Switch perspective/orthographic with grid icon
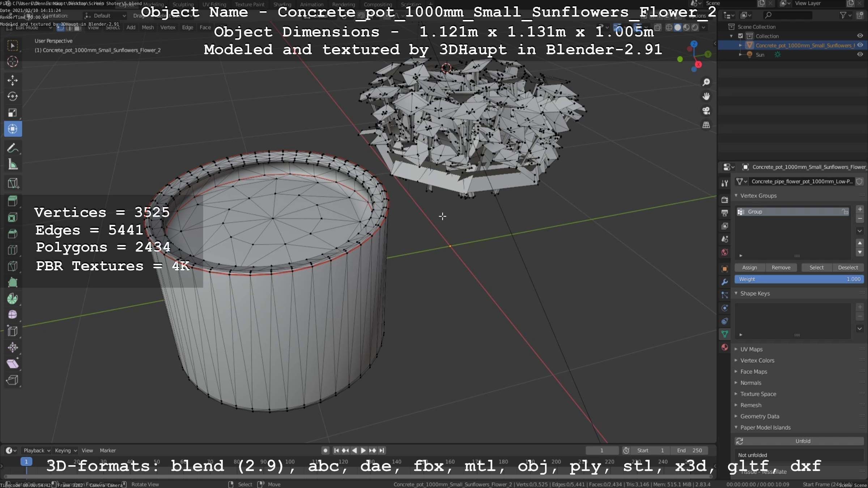The width and height of the screenshot is (868, 488). pos(706,125)
